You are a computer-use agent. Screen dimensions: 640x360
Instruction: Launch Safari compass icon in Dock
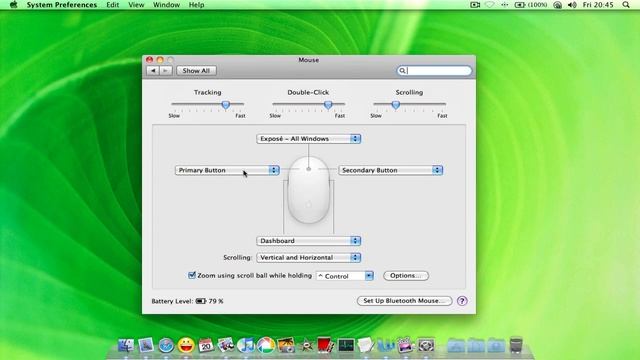point(166,345)
